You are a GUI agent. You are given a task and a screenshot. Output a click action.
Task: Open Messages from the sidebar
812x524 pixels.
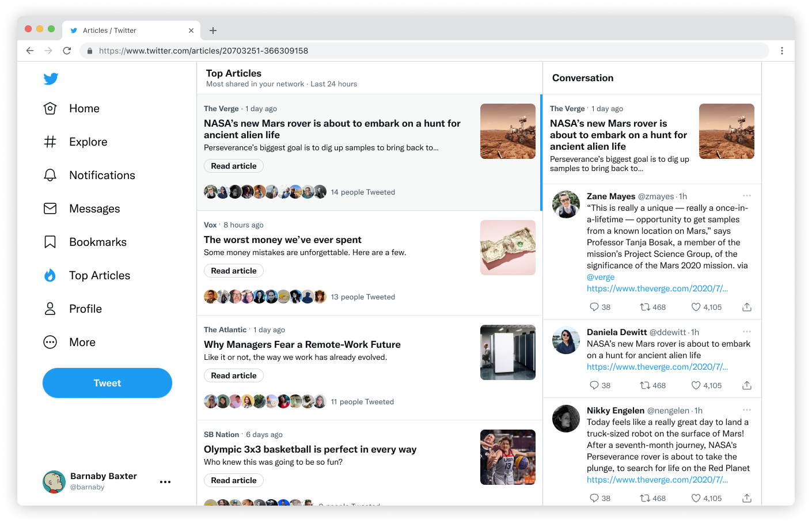click(x=94, y=208)
